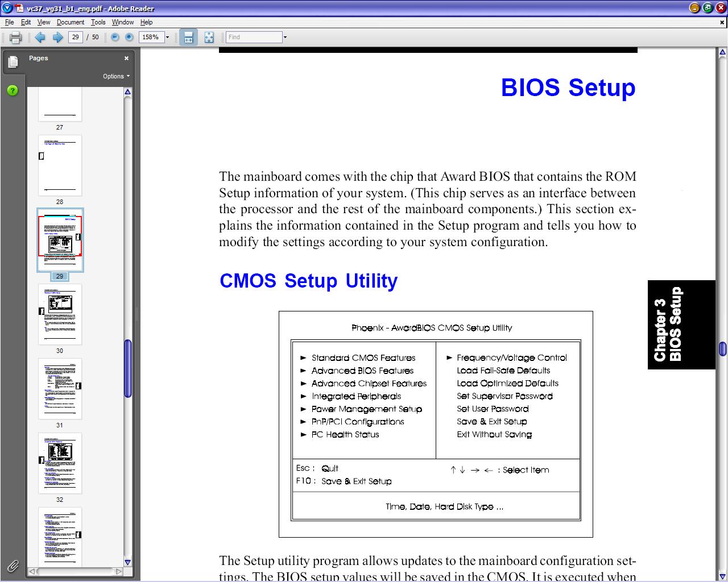Click "Power Management Setup" in the diagram
This screenshot has width=728, height=582.
click(367, 409)
